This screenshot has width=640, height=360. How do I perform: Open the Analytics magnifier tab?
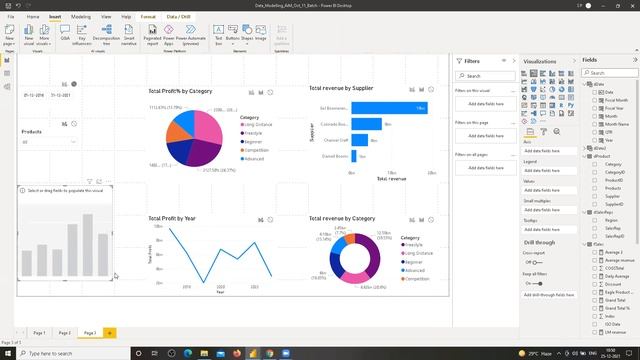click(x=557, y=131)
